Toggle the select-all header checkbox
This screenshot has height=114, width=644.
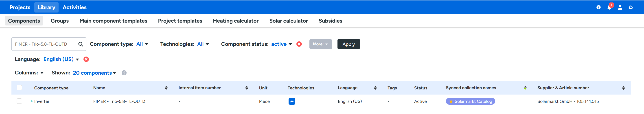(19, 88)
